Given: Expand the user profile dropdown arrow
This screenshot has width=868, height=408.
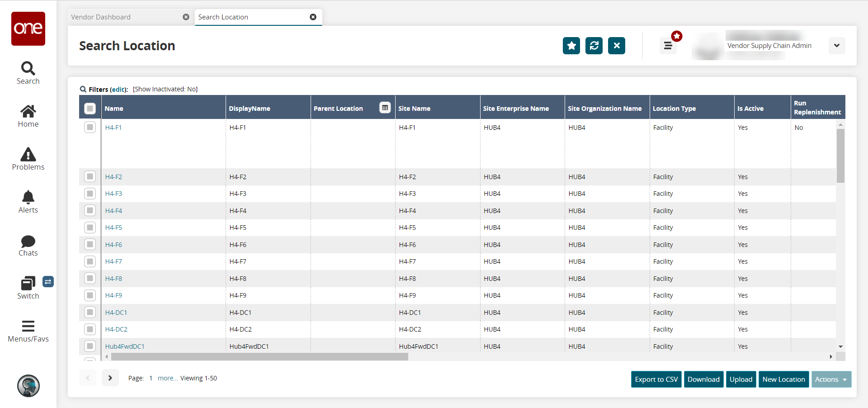Looking at the screenshot, I should coord(836,46).
